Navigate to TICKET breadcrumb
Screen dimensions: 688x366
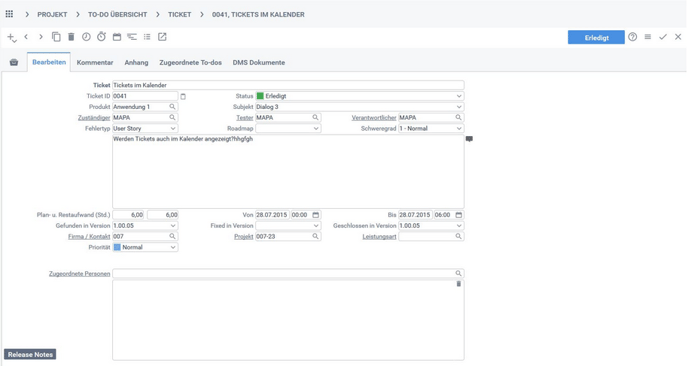[179, 14]
